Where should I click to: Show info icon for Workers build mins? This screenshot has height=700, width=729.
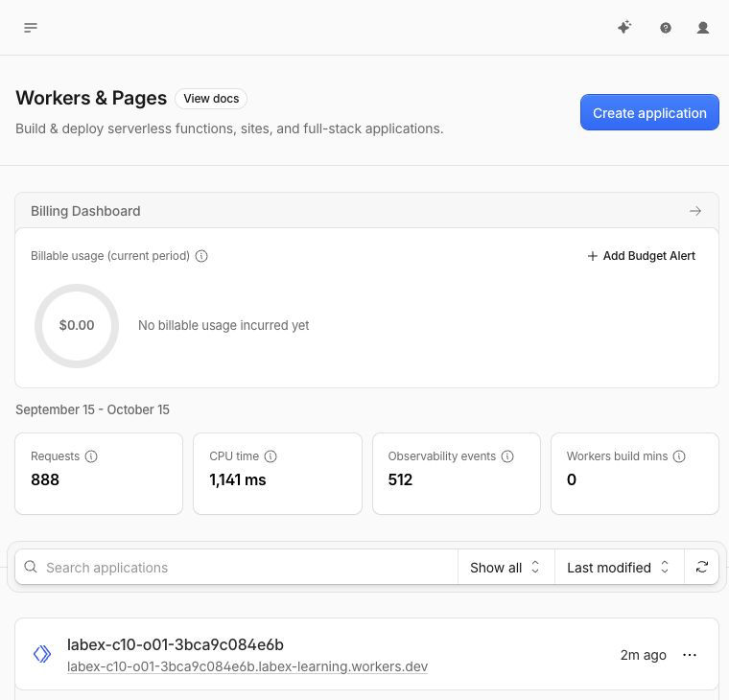679,456
